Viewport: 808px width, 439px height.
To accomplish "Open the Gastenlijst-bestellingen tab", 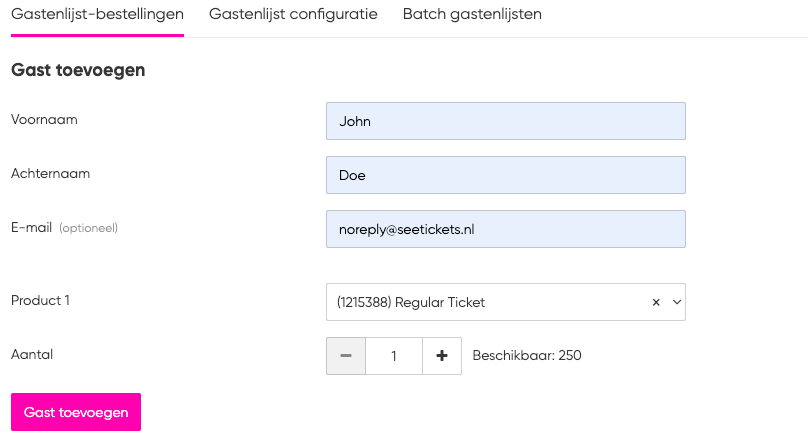I will [x=97, y=14].
